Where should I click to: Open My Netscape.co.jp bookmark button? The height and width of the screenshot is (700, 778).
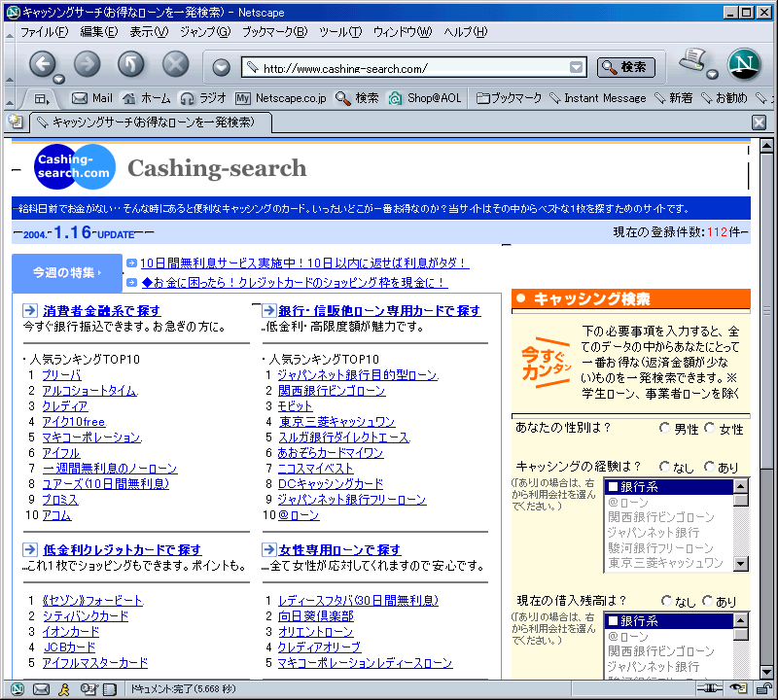[x=281, y=98]
